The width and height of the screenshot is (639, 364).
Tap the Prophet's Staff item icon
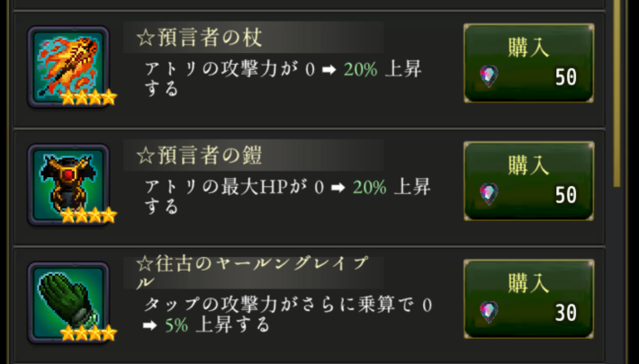68,65
